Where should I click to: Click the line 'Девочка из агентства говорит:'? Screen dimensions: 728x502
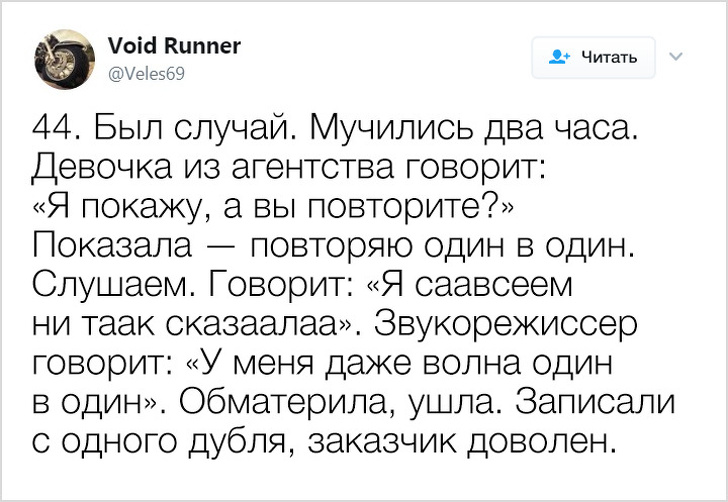tap(289, 167)
